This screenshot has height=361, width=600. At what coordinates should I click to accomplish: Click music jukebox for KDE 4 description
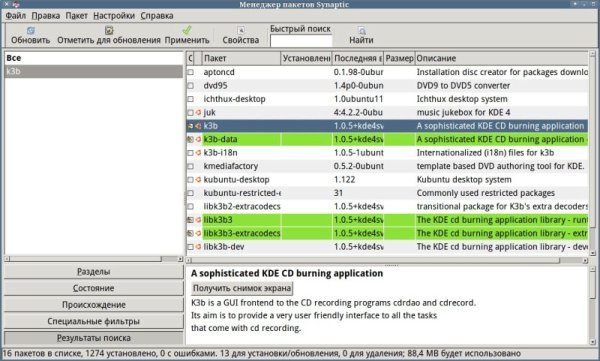tap(463, 113)
